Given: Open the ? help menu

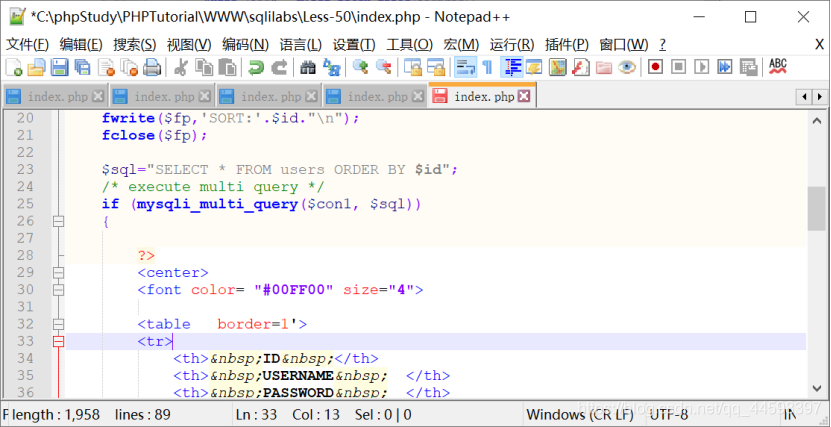Looking at the screenshot, I should 662,45.
